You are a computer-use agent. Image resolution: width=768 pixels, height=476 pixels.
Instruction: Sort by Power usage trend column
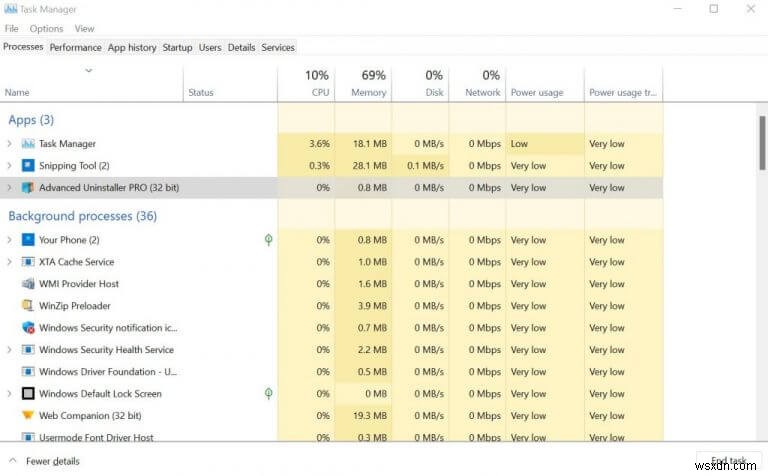click(x=624, y=83)
